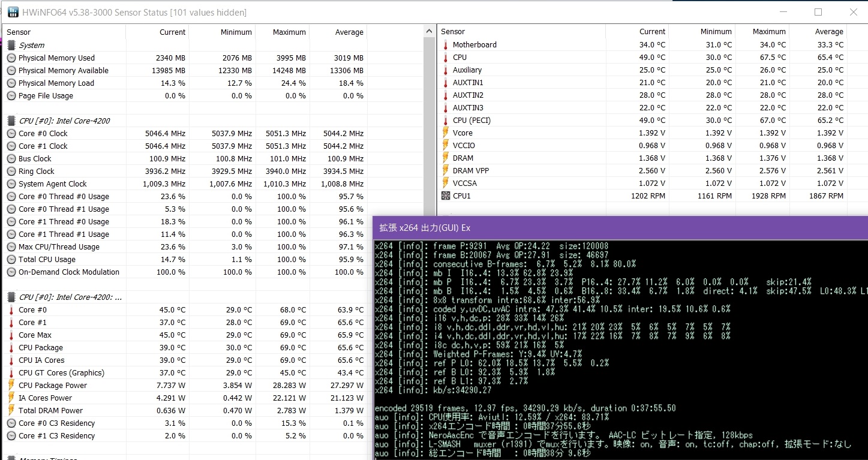Click the left panel Minimum column header
868x460 pixels.
click(x=223, y=32)
